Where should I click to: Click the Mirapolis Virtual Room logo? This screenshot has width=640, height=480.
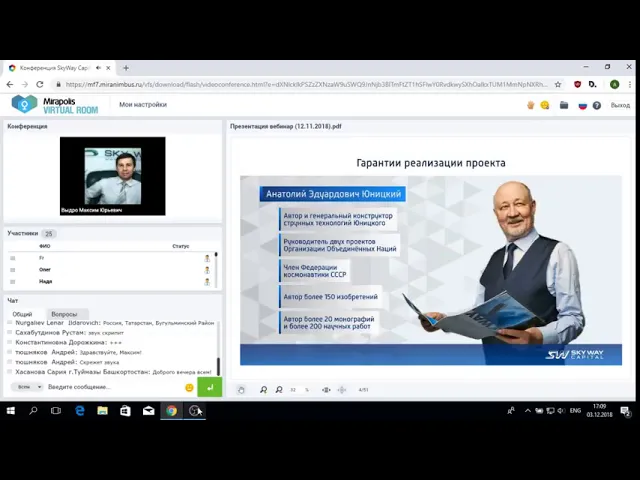tap(55, 104)
